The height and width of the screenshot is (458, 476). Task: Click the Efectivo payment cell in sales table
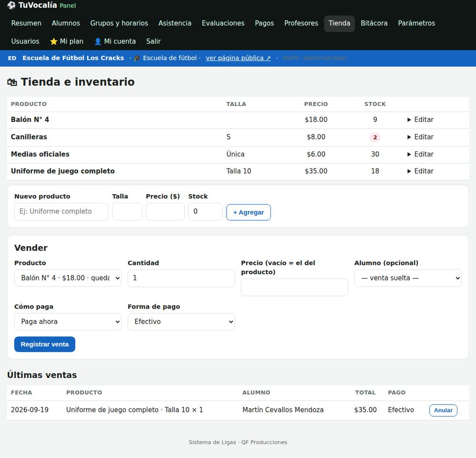tap(401, 410)
